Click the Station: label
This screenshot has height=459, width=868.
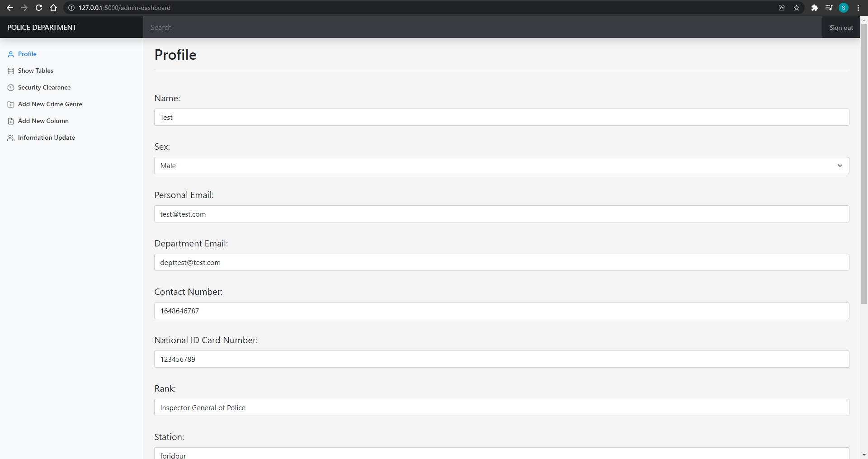click(x=169, y=437)
